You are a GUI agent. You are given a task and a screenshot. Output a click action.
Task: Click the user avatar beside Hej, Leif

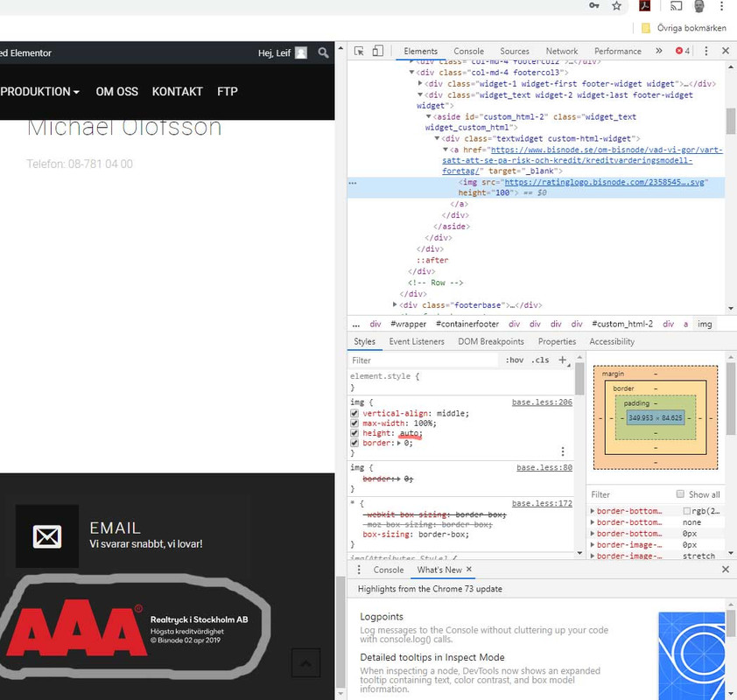(301, 52)
